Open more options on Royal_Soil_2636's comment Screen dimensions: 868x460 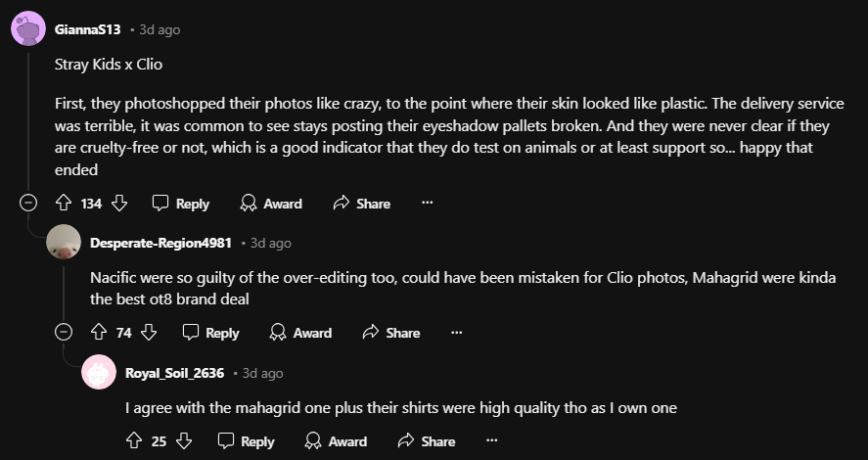pyautogui.click(x=491, y=441)
